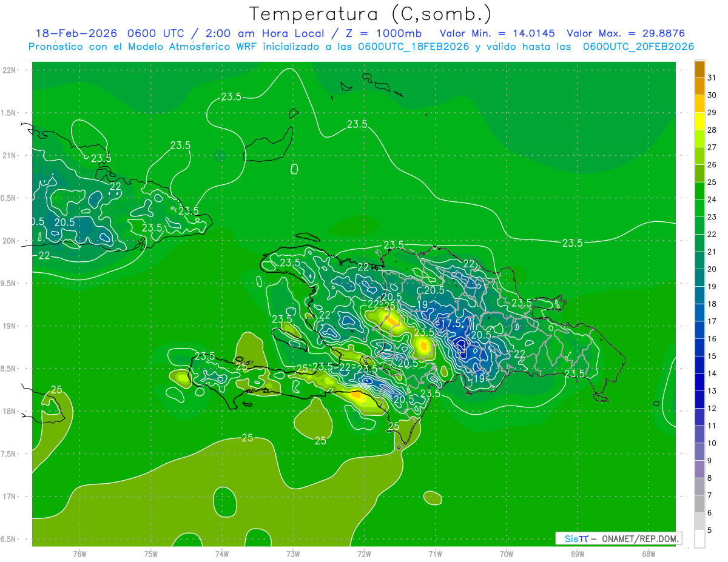The image size is (728, 562).
Task: Click the '0600UTC_18FEB2026' initialization time
Action: pos(413,47)
